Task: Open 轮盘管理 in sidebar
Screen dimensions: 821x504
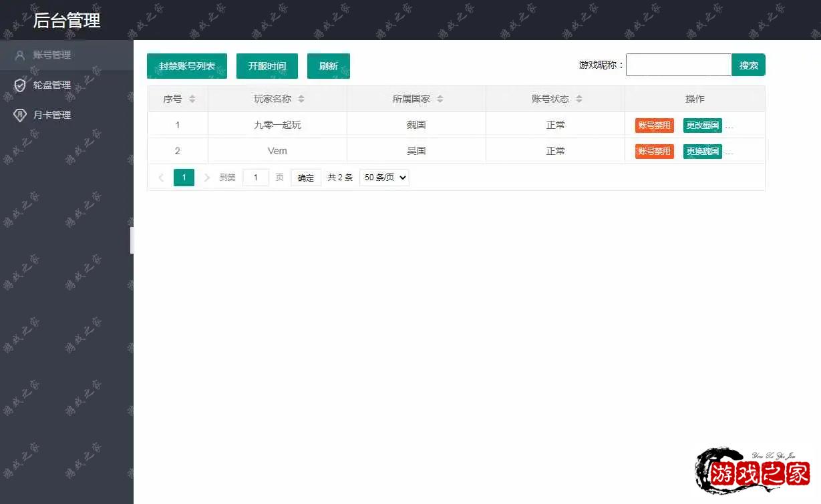Action: (x=67, y=85)
